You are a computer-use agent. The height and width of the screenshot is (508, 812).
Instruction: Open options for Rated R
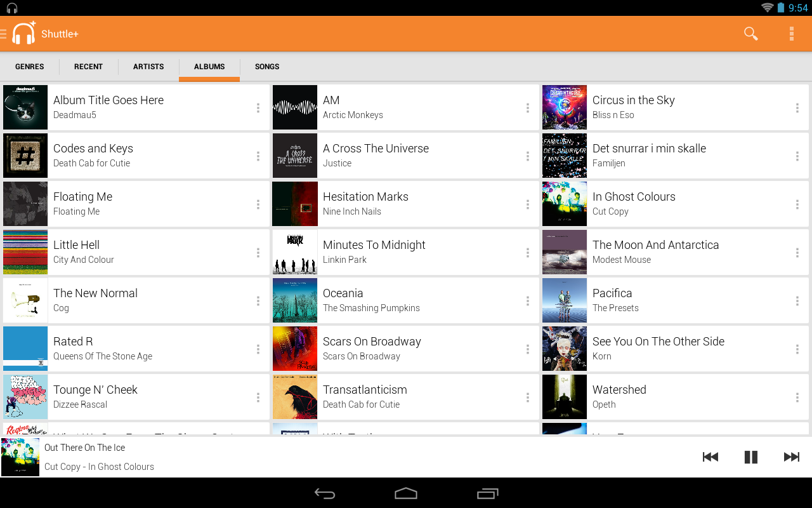258,349
